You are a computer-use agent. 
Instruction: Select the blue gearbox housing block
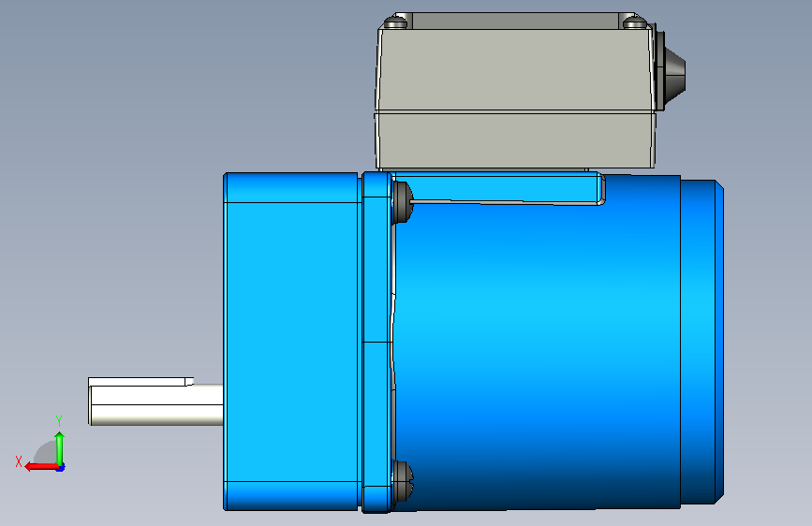[291, 342]
